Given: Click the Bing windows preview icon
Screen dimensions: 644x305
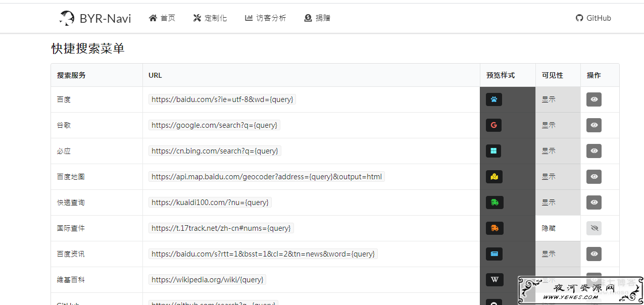Looking at the screenshot, I should [494, 151].
